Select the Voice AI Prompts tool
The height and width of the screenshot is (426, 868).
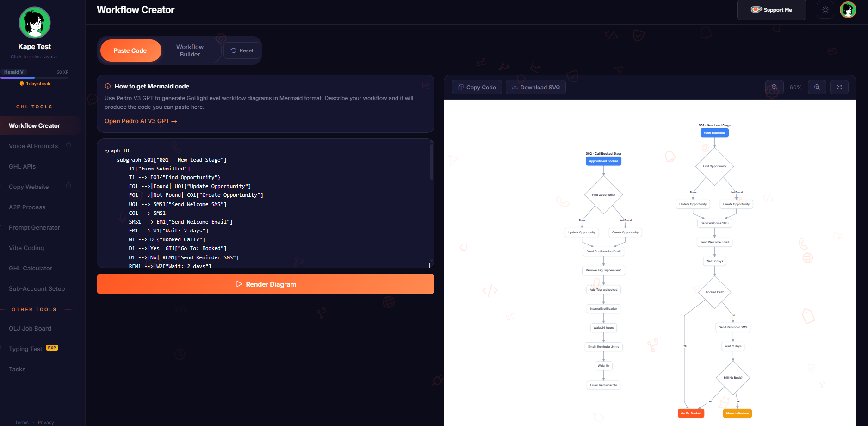click(33, 146)
